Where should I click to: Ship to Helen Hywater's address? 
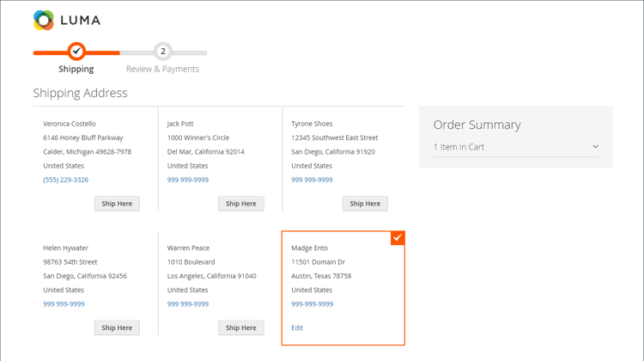coord(117,327)
